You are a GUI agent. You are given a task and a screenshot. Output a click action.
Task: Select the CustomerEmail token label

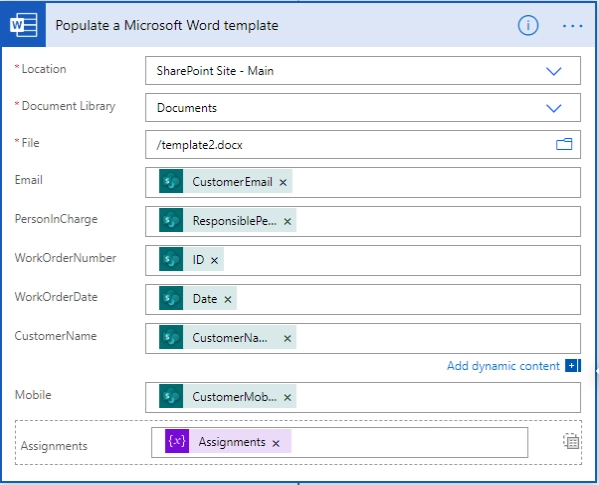(x=232, y=182)
